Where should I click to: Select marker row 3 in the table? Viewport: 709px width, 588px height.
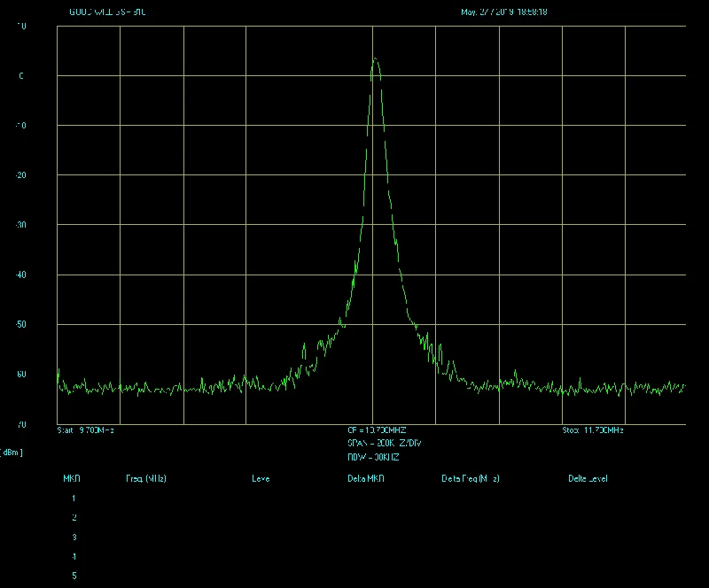74,538
